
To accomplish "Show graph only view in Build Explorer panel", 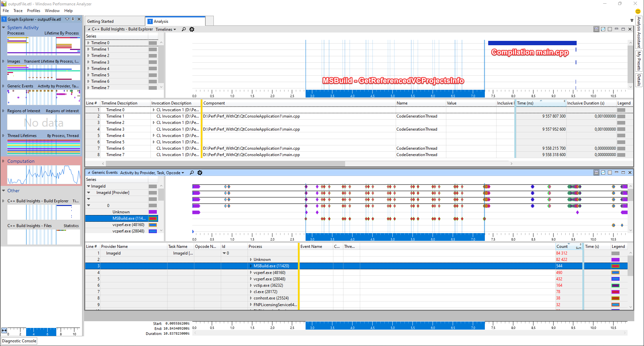I will (603, 29).
